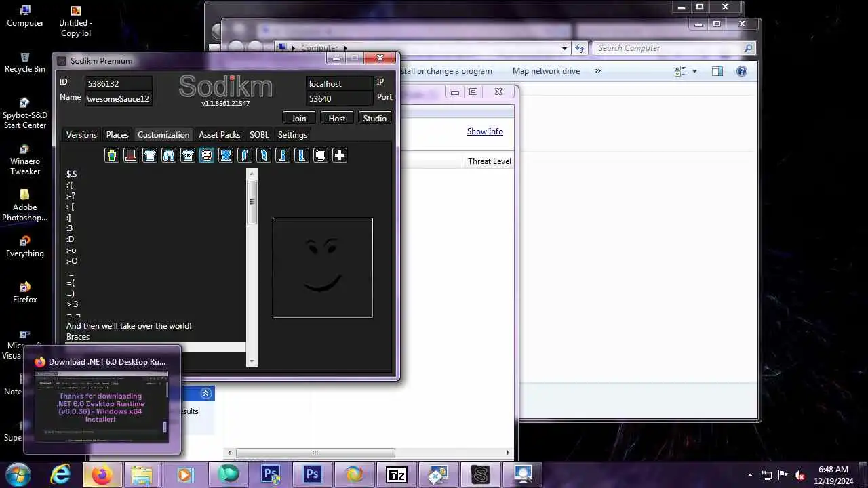Toggle the preview pane icon in Computer window
The image size is (868, 488).
717,71
